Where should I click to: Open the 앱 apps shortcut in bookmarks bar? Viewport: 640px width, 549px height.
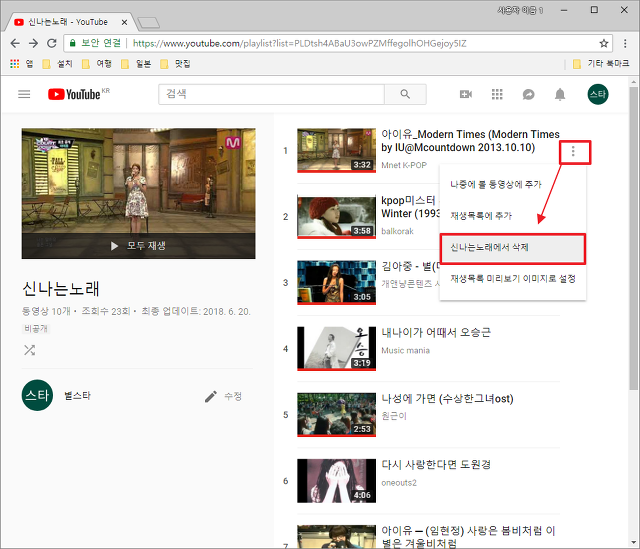(x=21, y=64)
